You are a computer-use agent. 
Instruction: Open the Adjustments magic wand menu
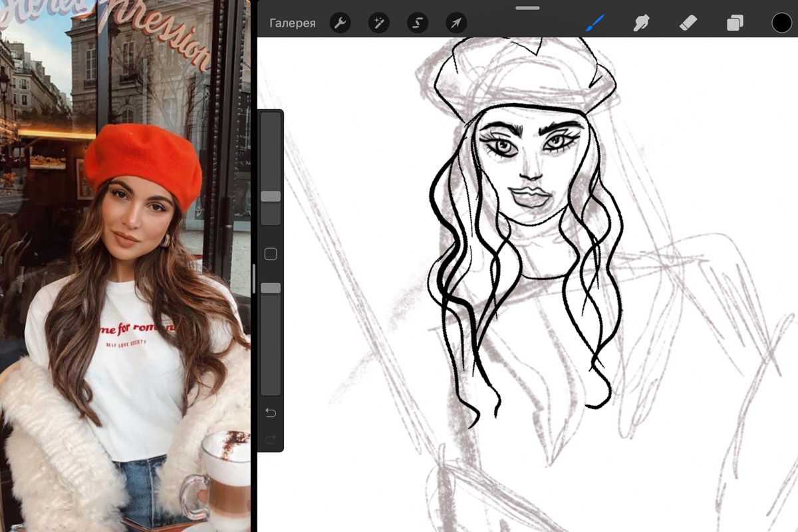pos(379,23)
